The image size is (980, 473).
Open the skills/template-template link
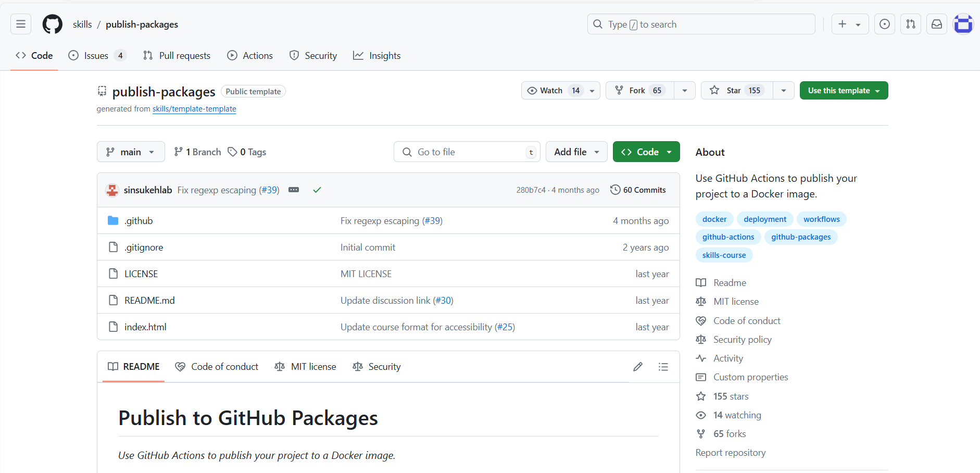194,109
